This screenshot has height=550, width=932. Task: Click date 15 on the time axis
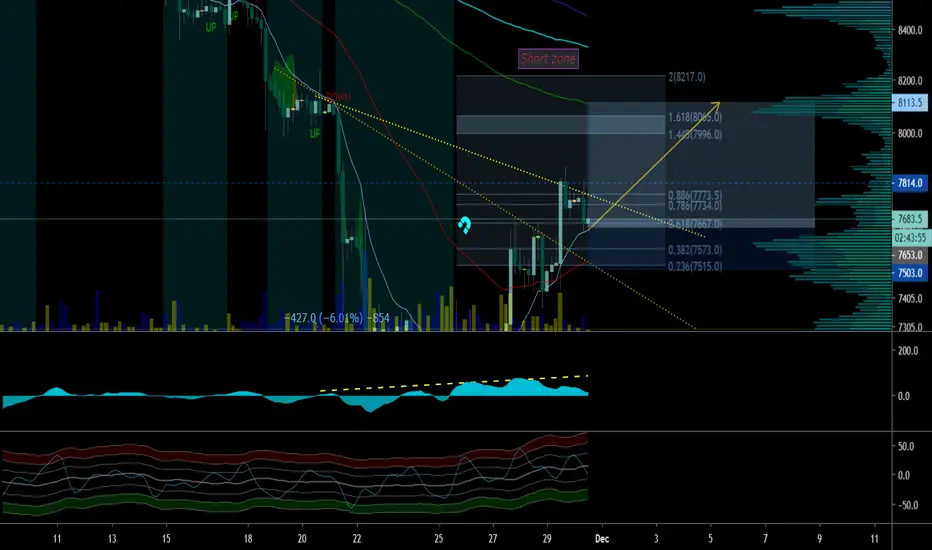[x=166, y=539]
